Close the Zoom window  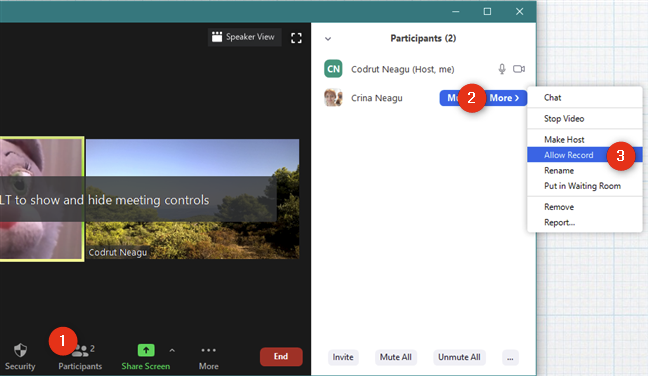click(519, 12)
